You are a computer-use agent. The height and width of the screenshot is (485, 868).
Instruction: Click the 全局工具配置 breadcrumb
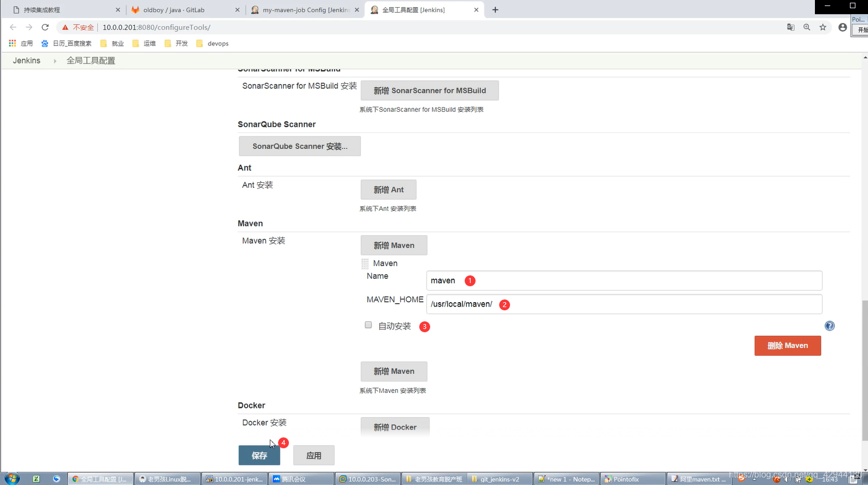coord(91,60)
